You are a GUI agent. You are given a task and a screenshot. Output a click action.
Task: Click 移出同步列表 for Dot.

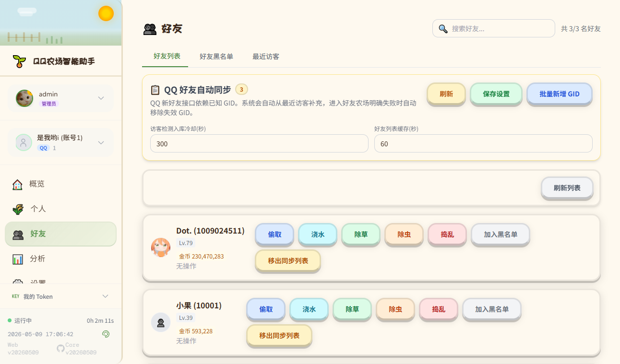(288, 261)
